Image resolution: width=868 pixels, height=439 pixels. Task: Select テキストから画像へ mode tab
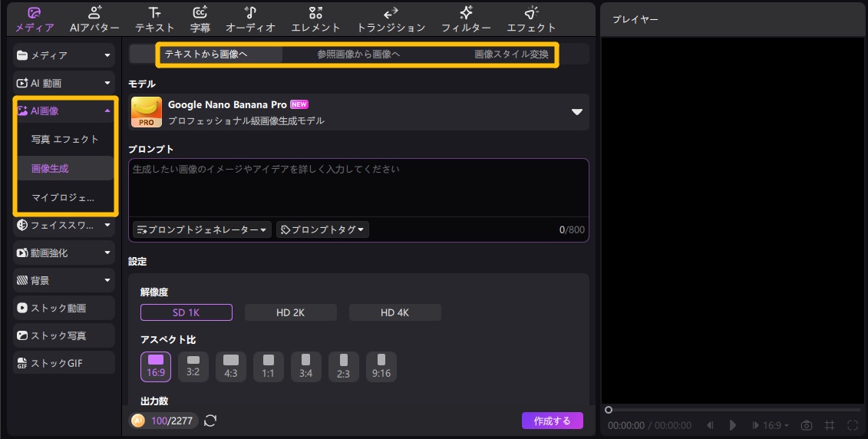[x=206, y=54]
